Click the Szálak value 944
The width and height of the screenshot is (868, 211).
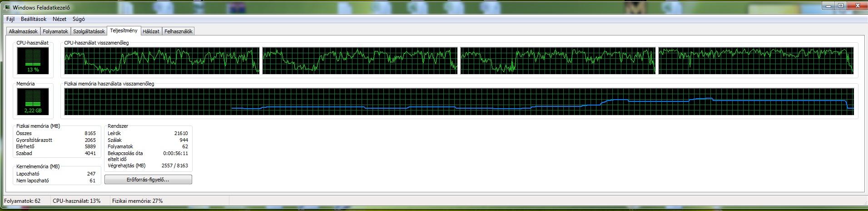pyautogui.click(x=184, y=140)
